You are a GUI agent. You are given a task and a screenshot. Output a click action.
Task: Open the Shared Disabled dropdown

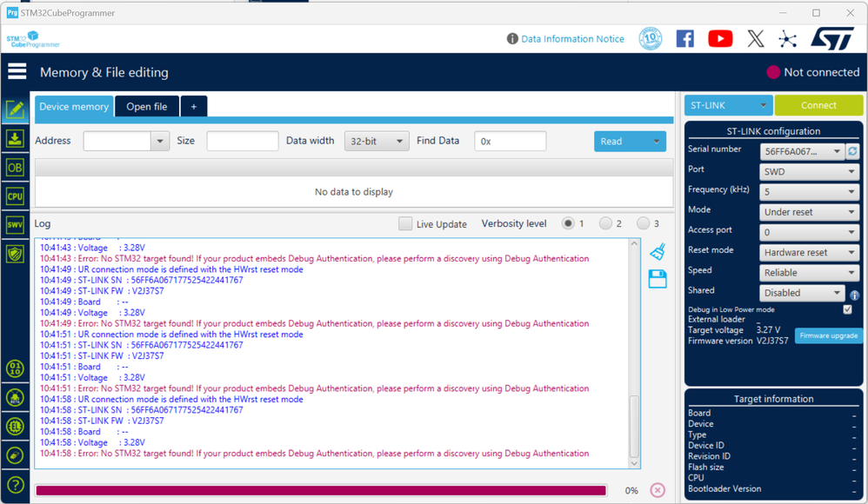pyautogui.click(x=802, y=293)
